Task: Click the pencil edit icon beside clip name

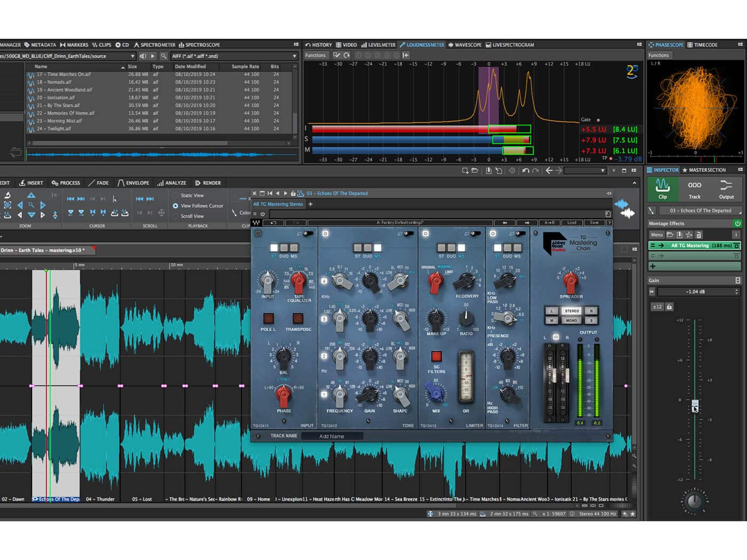Action: (651, 210)
